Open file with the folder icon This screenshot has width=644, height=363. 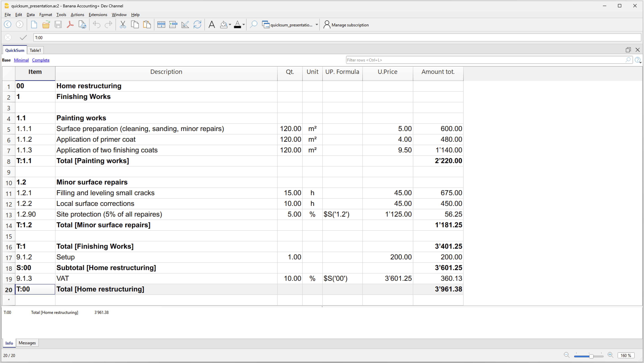pyautogui.click(x=46, y=25)
